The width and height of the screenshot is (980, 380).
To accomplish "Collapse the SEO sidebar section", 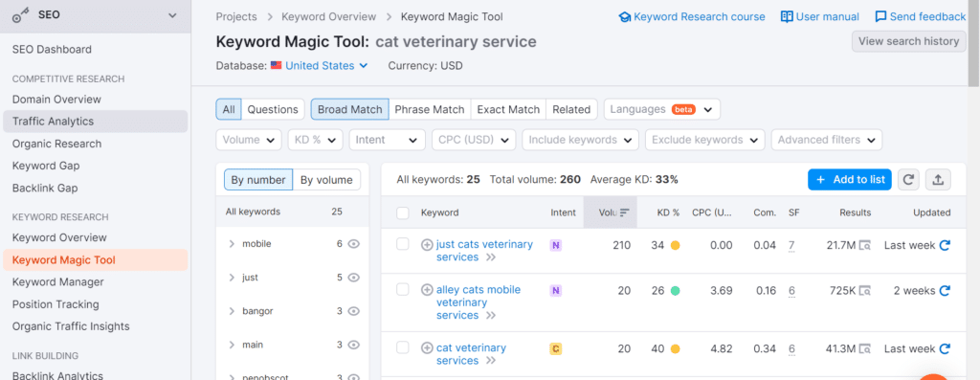I will [x=172, y=15].
